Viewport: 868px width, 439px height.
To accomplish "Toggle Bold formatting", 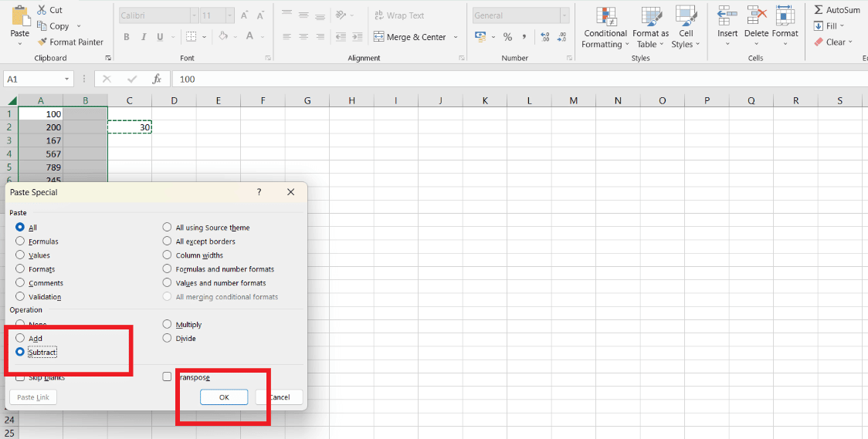I will (126, 37).
